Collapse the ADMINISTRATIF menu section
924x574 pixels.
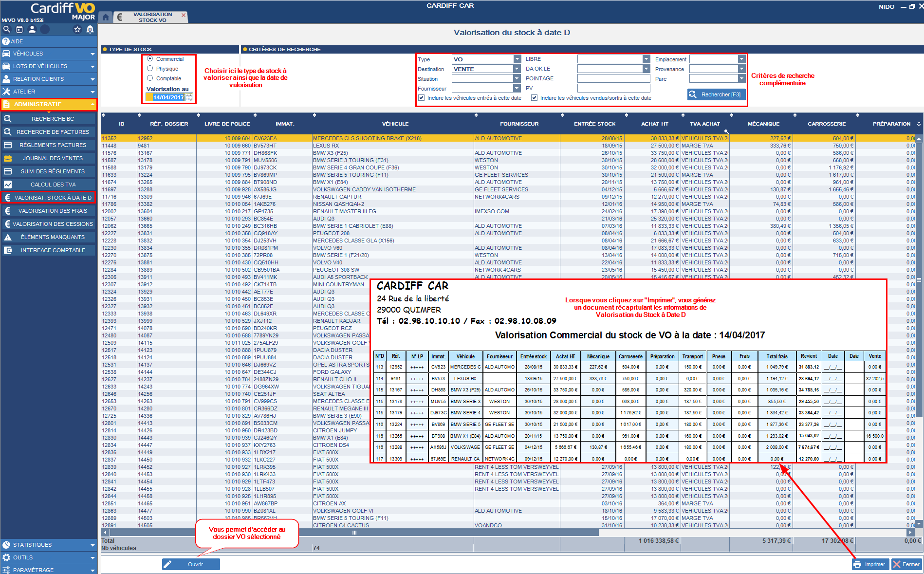pos(49,104)
